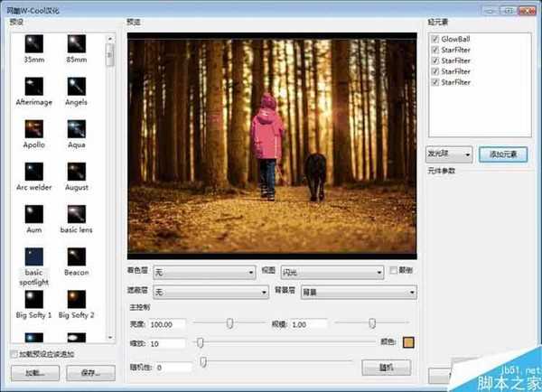
Task: Tick the checkbox below the presets list
Action: pos(12,354)
